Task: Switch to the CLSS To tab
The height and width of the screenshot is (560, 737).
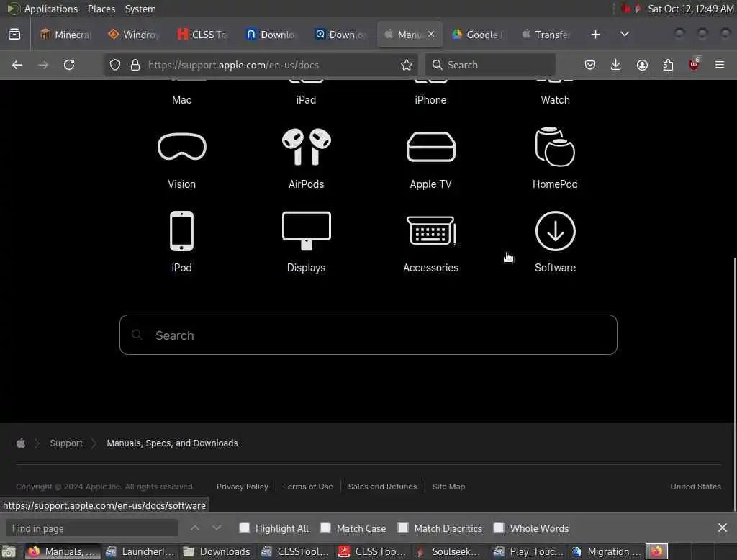Action: coord(202,35)
